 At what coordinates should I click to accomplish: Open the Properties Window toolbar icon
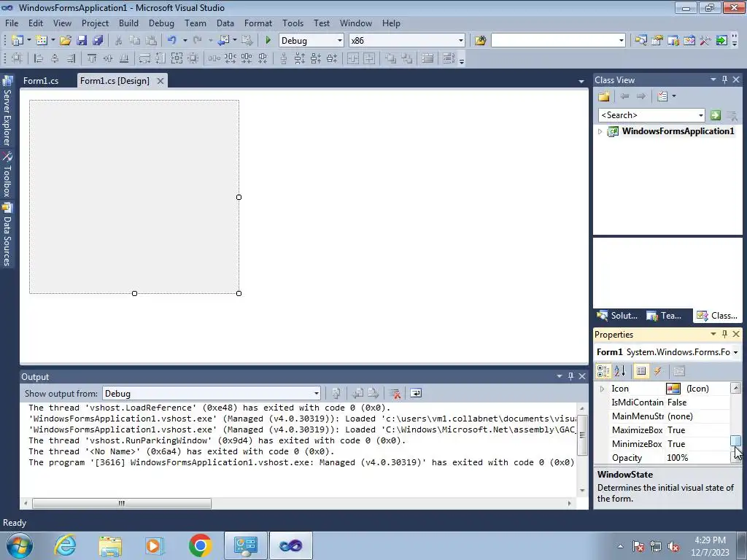[x=657, y=41]
